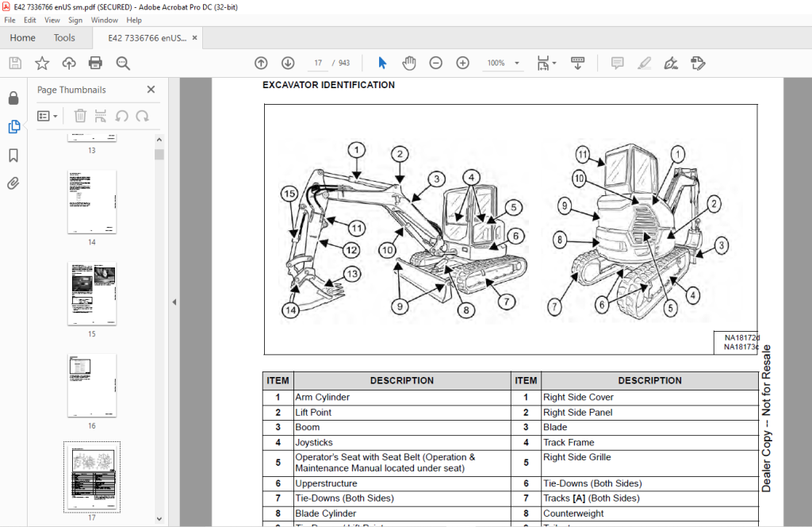Open the zoom level dropdown
Screen dimensions: 812x527
[x=516, y=63]
